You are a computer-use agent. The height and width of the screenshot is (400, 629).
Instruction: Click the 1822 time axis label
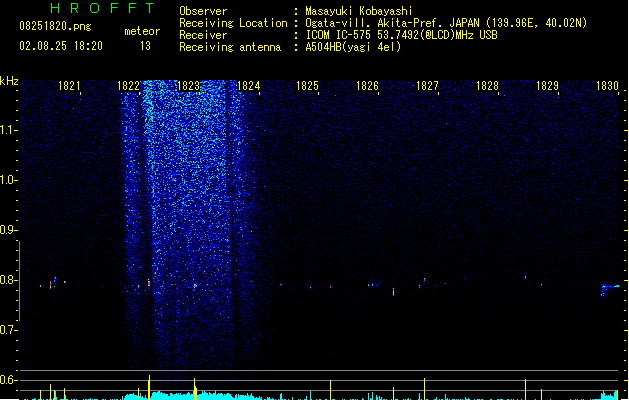pos(128,86)
